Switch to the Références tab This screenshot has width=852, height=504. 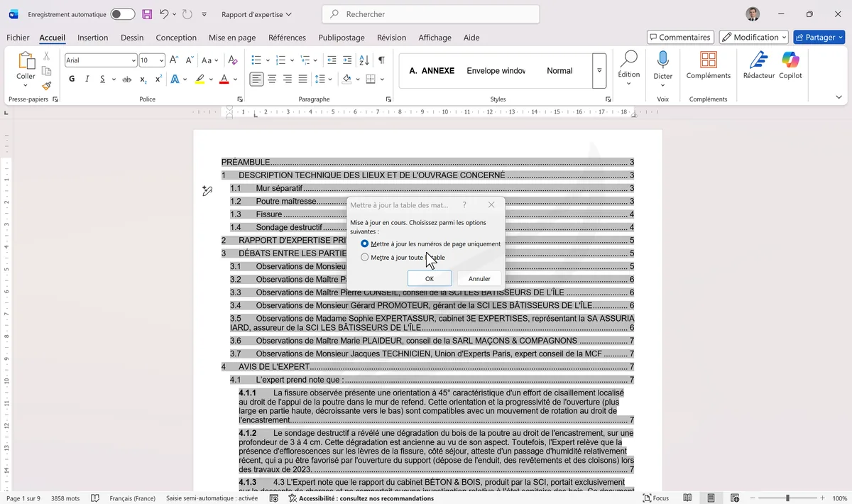click(x=287, y=38)
